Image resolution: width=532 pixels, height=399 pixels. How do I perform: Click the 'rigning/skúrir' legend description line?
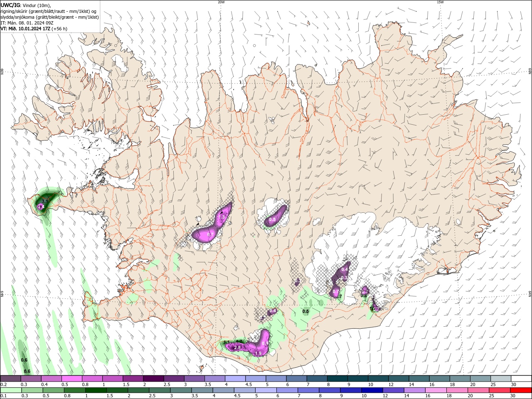[49, 11]
